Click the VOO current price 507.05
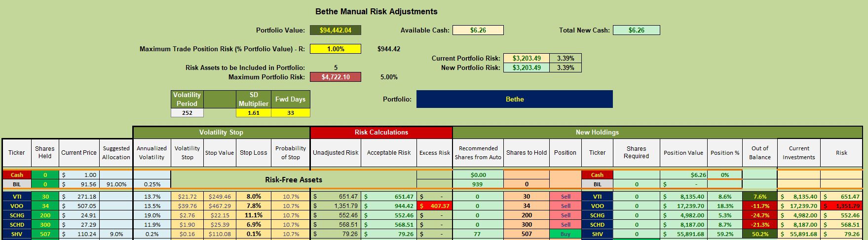The width and height of the screenshot is (868, 240). 79,206
